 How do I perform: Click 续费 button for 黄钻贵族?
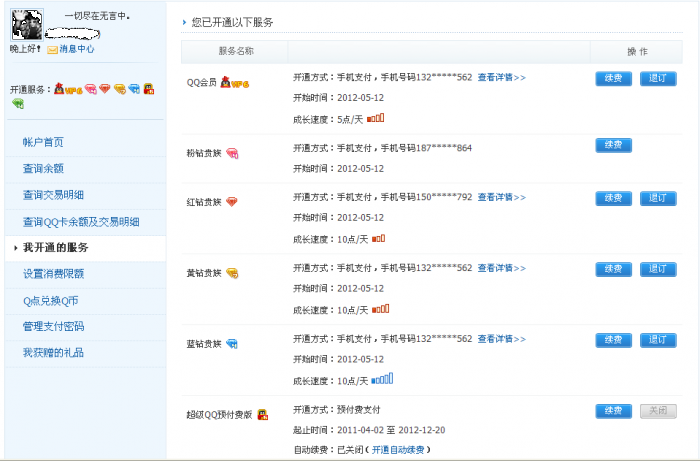pos(613,269)
